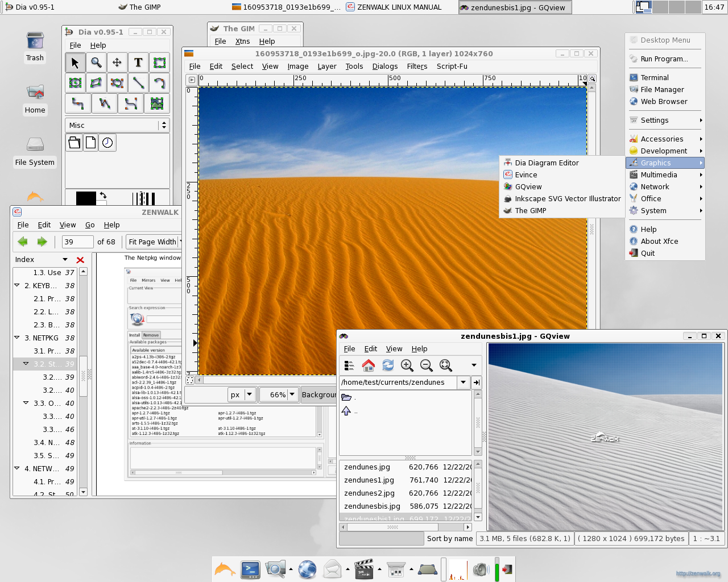Screen dimensions: 728x582
Task: Click the black foreground color swatch in Dia
Action: (86, 198)
